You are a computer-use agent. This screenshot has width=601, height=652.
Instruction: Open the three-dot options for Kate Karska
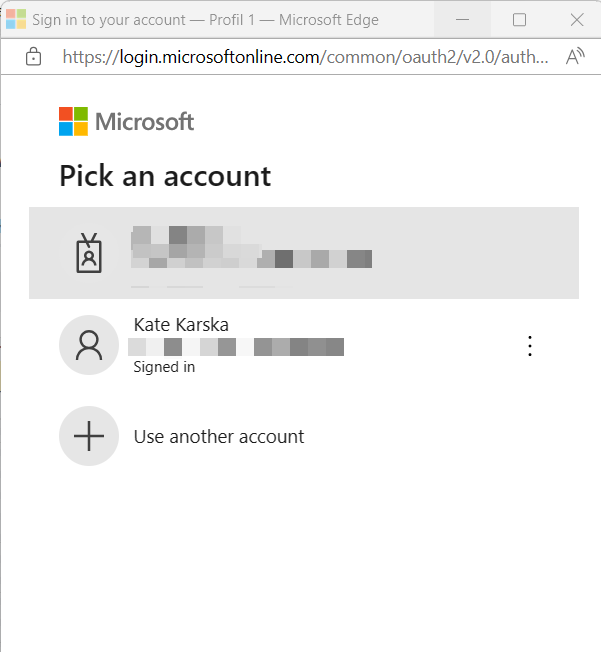pyautogui.click(x=530, y=346)
